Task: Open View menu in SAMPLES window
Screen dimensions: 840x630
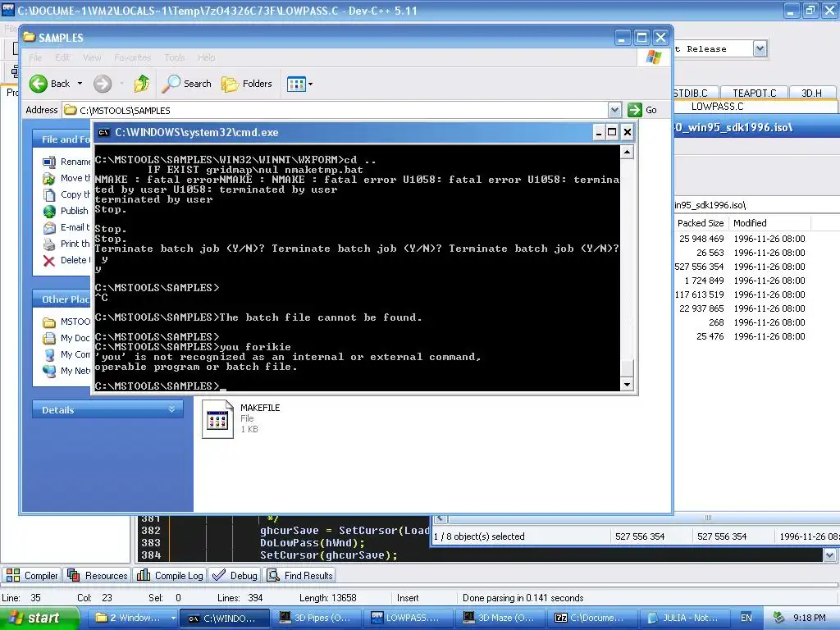Action: tap(92, 57)
